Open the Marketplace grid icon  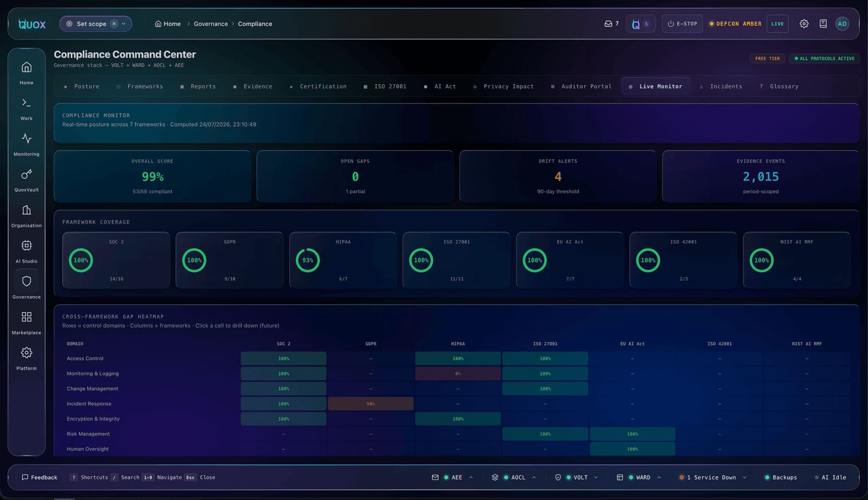click(x=26, y=317)
